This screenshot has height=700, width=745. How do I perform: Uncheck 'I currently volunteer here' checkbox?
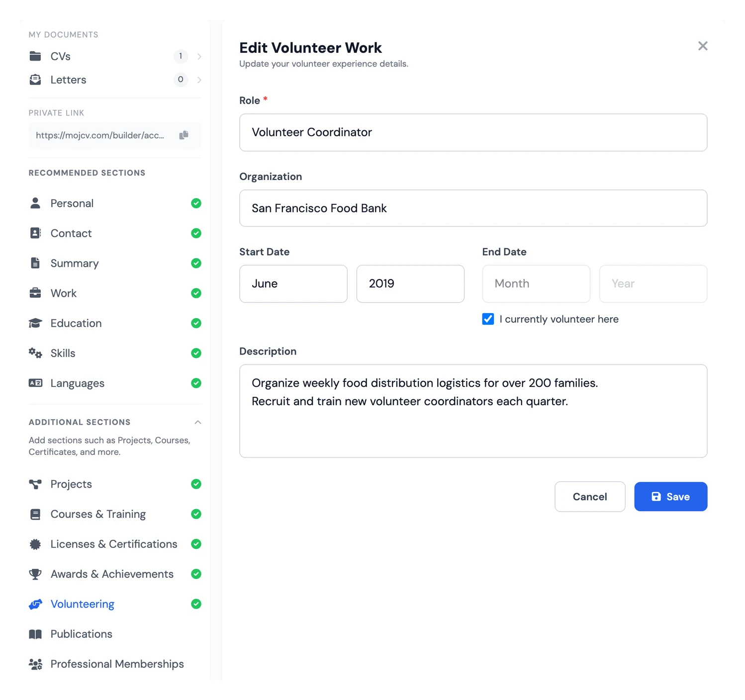point(488,319)
